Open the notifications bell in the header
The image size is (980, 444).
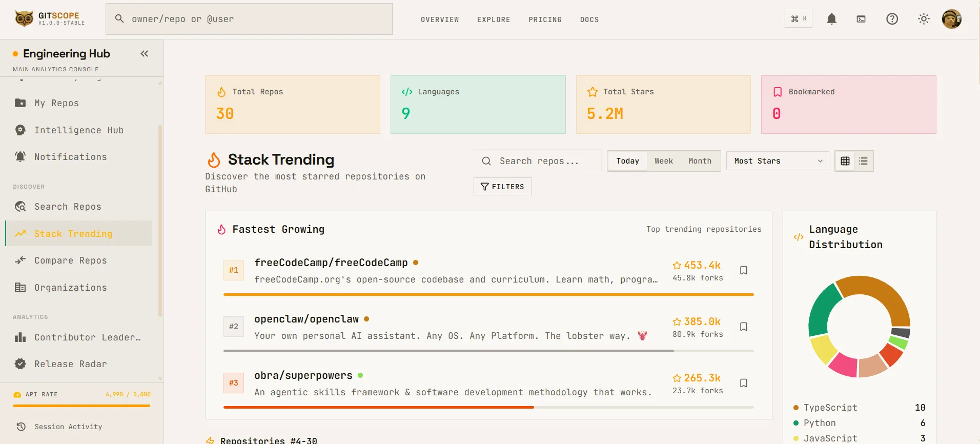tap(832, 19)
